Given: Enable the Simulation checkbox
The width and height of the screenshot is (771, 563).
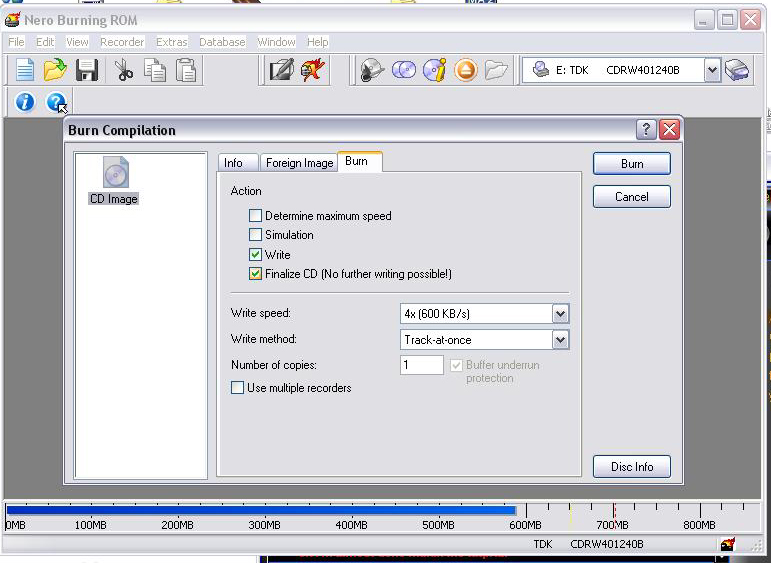Looking at the screenshot, I should [x=255, y=235].
